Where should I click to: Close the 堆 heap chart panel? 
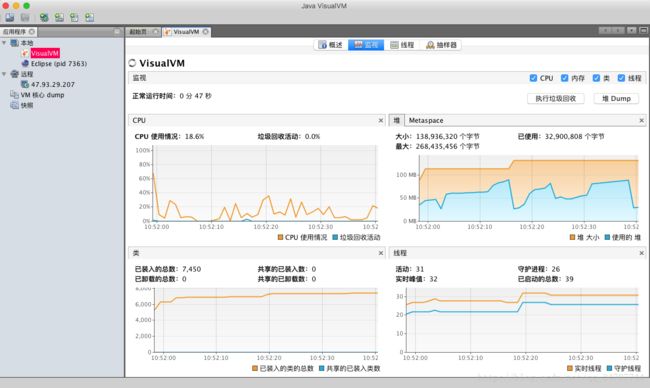pyautogui.click(x=641, y=120)
